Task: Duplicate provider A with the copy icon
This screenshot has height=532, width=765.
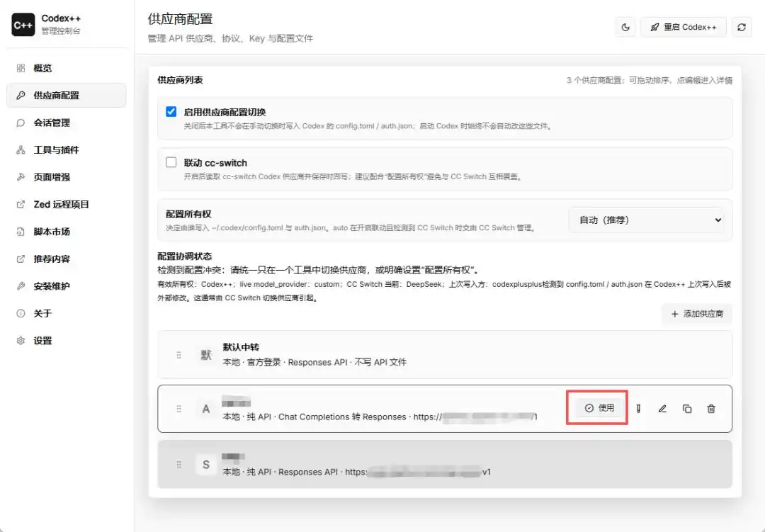Action: pos(687,409)
